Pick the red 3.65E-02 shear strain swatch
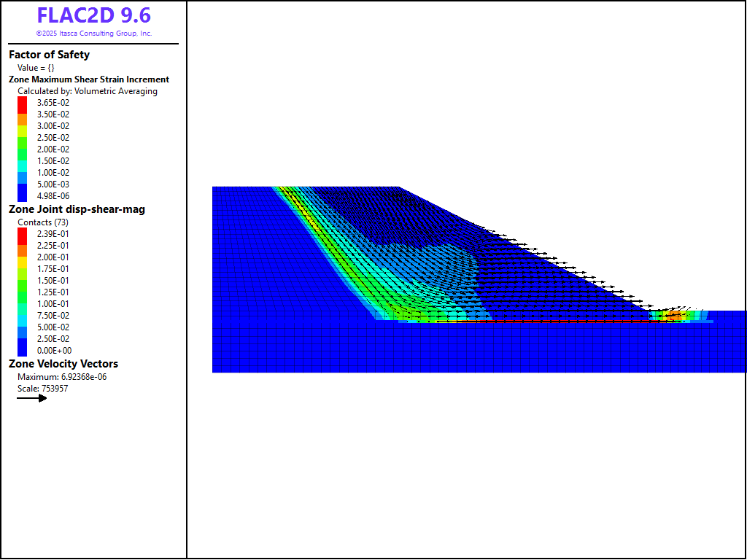This screenshot has width=747, height=560. tap(22, 103)
